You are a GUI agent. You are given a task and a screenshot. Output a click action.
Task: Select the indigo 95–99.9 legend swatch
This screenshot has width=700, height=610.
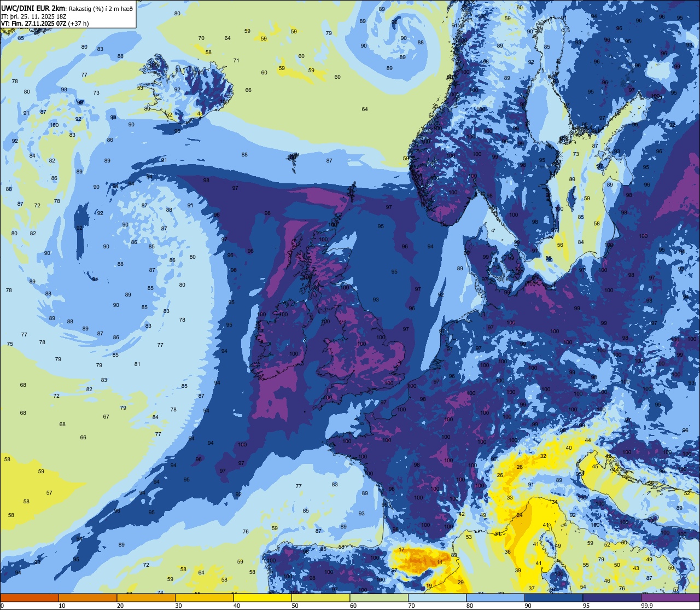point(612,598)
